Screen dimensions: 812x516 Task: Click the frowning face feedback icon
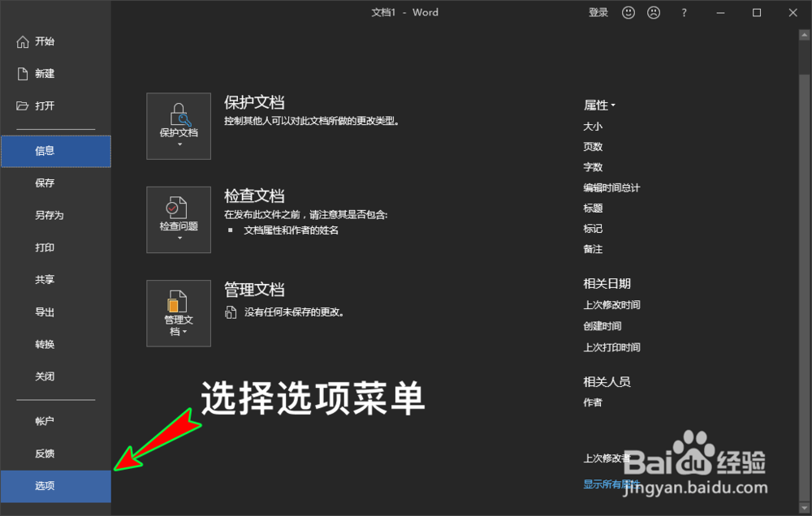coord(655,12)
